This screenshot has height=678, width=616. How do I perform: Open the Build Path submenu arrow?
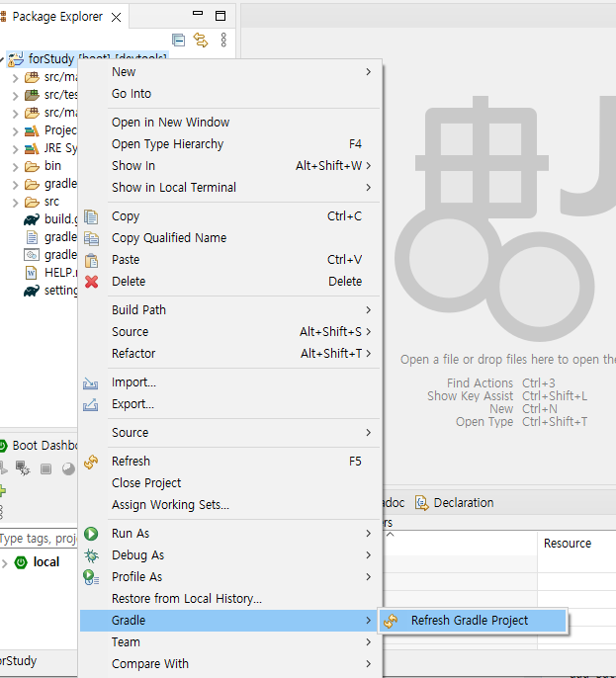pyautogui.click(x=368, y=310)
